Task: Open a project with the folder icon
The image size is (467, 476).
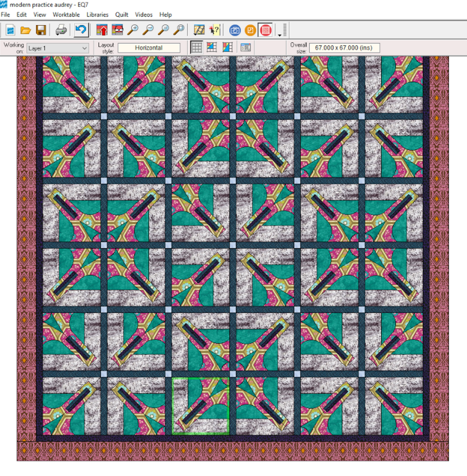Action: [25, 30]
